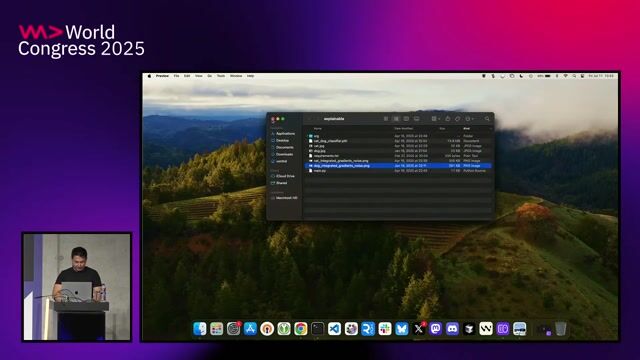
Task: Select the dog.jpg file row
Action: [x=398, y=151]
